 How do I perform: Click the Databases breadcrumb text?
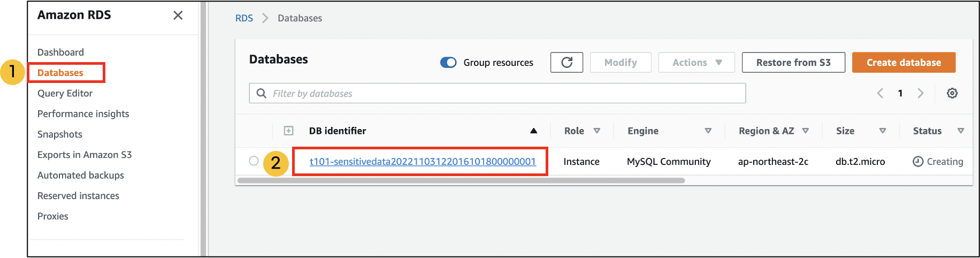300,18
